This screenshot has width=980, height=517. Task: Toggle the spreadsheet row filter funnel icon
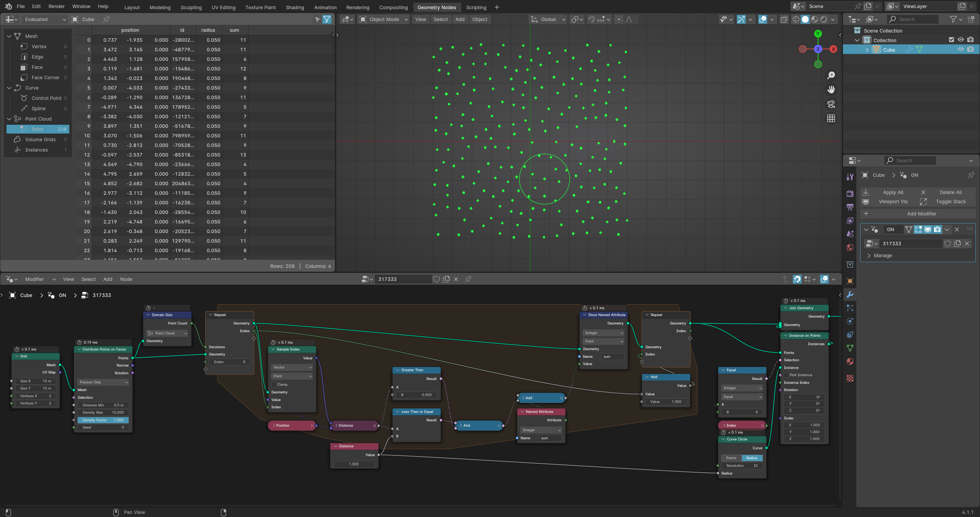[x=327, y=19]
